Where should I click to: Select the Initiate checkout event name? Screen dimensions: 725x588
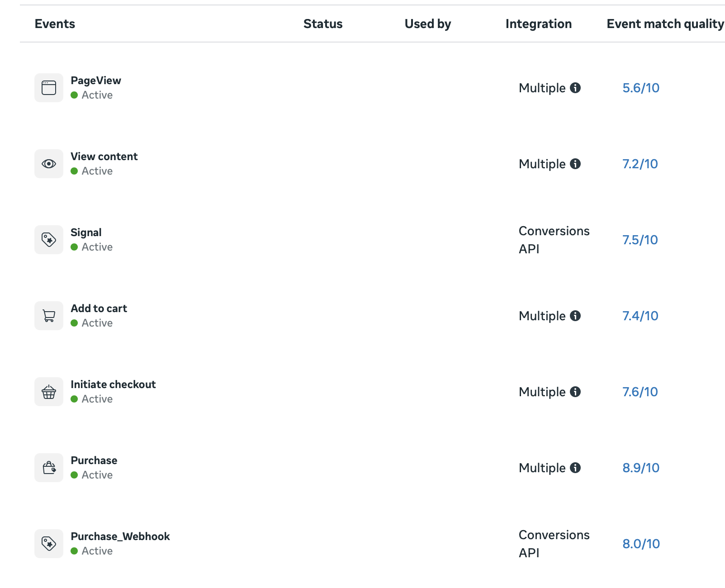click(113, 384)
